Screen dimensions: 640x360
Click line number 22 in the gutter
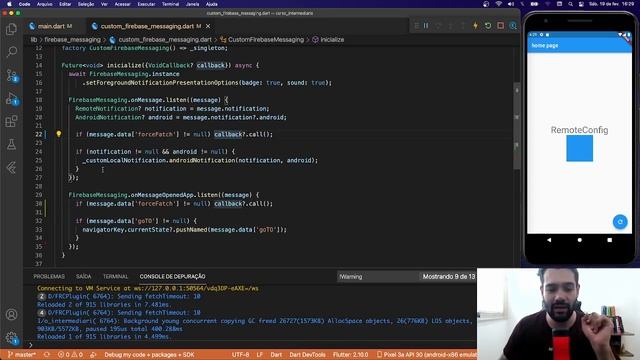pos(38,134)
